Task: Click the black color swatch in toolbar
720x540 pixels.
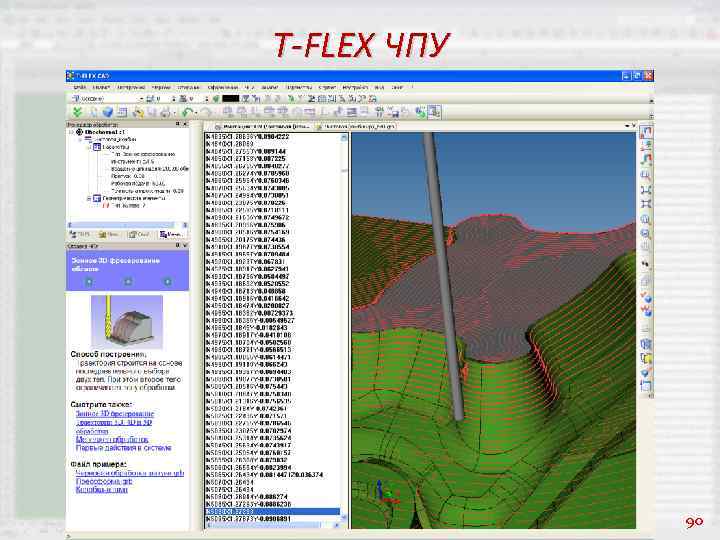Action: tap(231, 99)
